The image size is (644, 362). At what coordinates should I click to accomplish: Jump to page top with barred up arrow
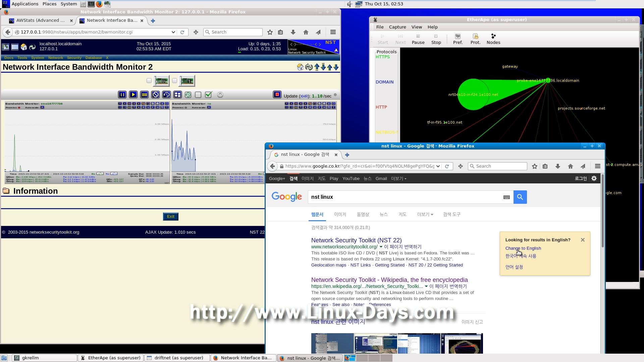317,67
